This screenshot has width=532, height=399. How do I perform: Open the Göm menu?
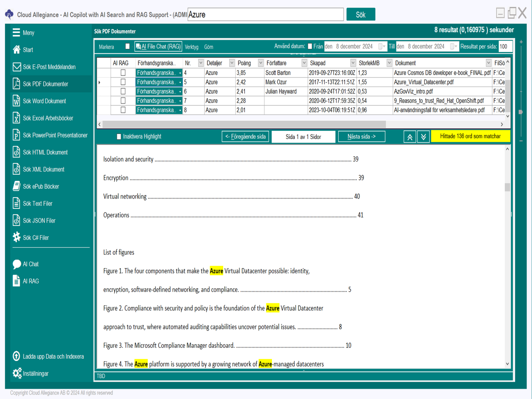click(x=208, y=47)
